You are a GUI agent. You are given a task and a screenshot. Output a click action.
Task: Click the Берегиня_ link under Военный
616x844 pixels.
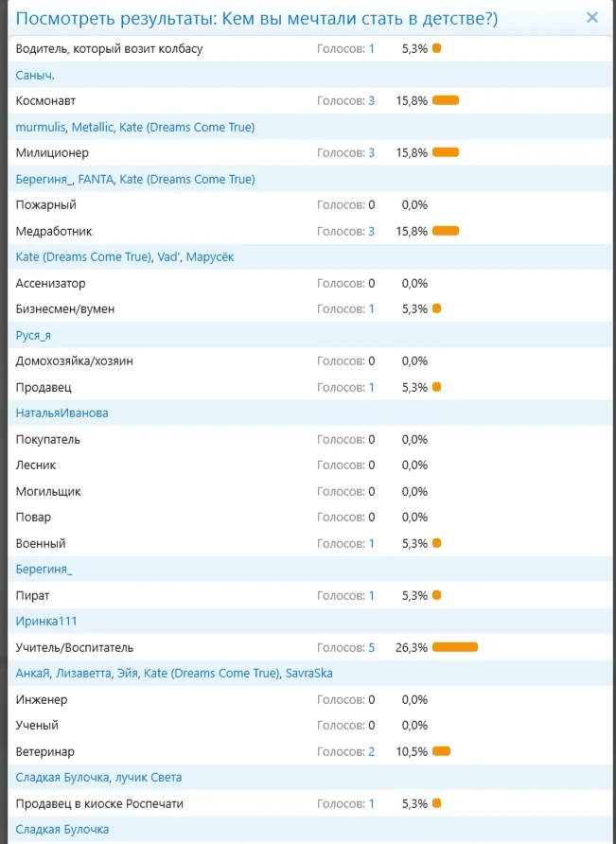pos(44,570)
